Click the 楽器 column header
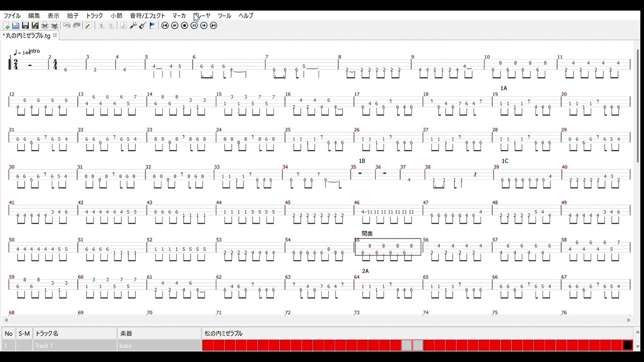644x362 pixels. (159, 333)
